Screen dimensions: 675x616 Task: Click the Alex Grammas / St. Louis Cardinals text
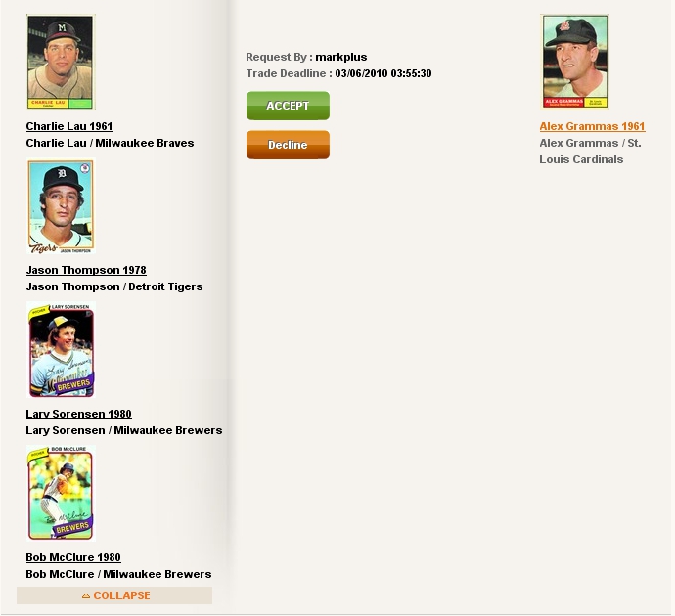(x=590, y=151)
